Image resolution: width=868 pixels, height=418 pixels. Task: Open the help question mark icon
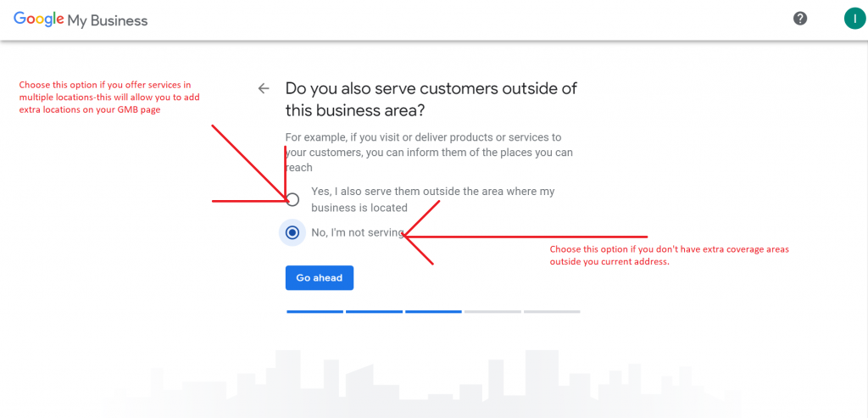pos(799,19)
